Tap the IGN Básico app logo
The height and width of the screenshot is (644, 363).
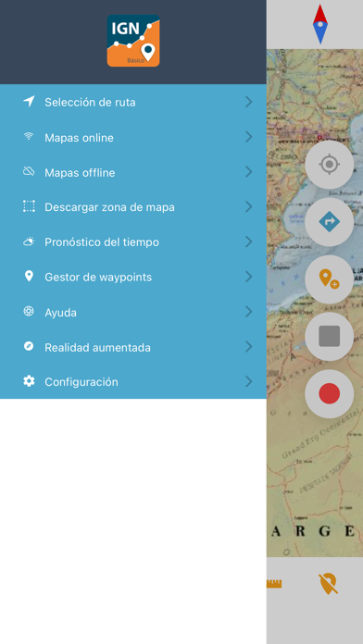133,41
